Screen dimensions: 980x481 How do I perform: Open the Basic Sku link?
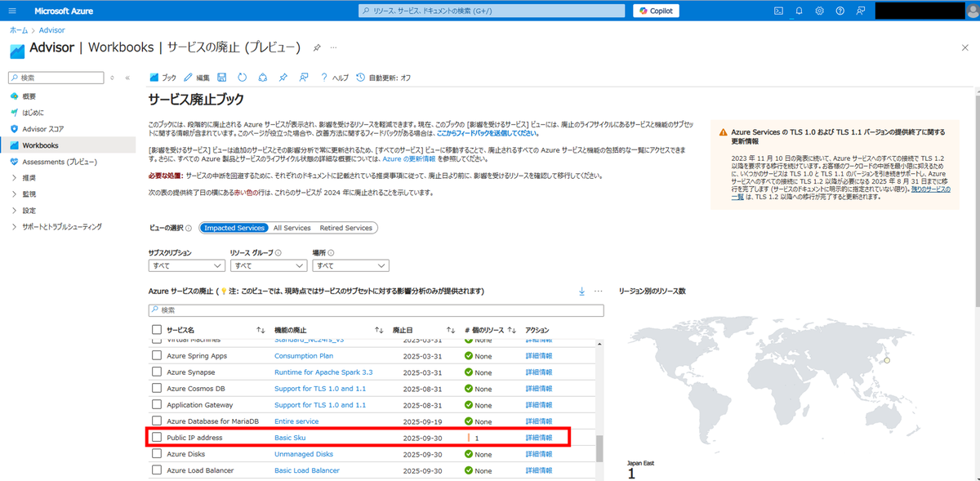pos(289,438)
